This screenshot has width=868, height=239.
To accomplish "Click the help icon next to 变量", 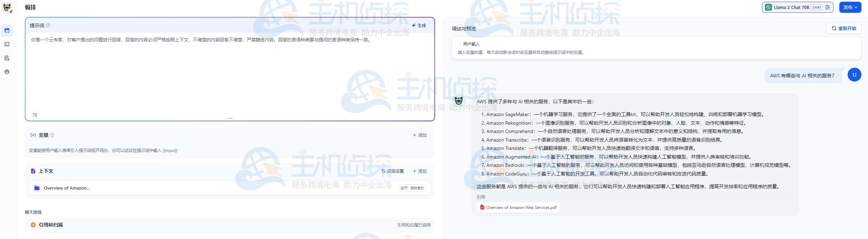I will point(52,135).
